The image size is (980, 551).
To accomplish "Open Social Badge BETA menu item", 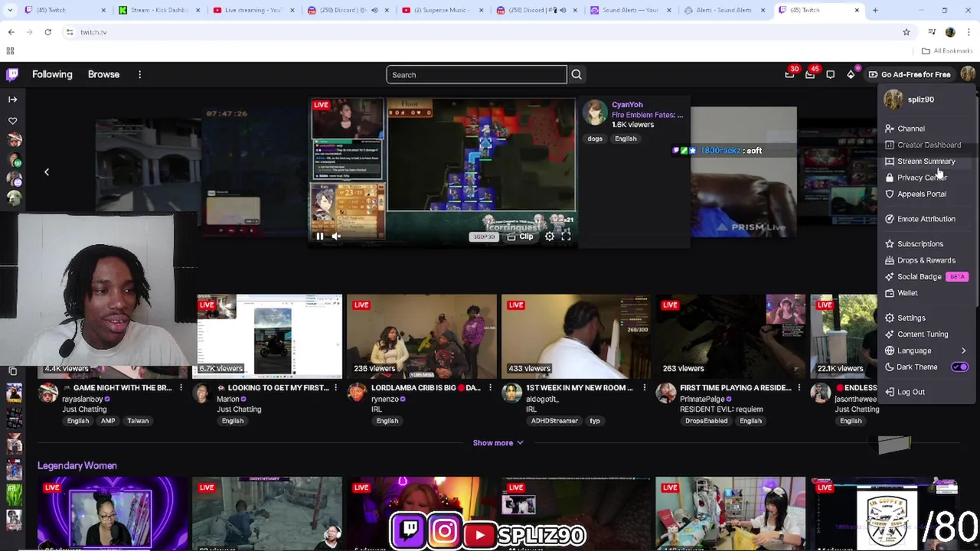I will pos(926,277).
